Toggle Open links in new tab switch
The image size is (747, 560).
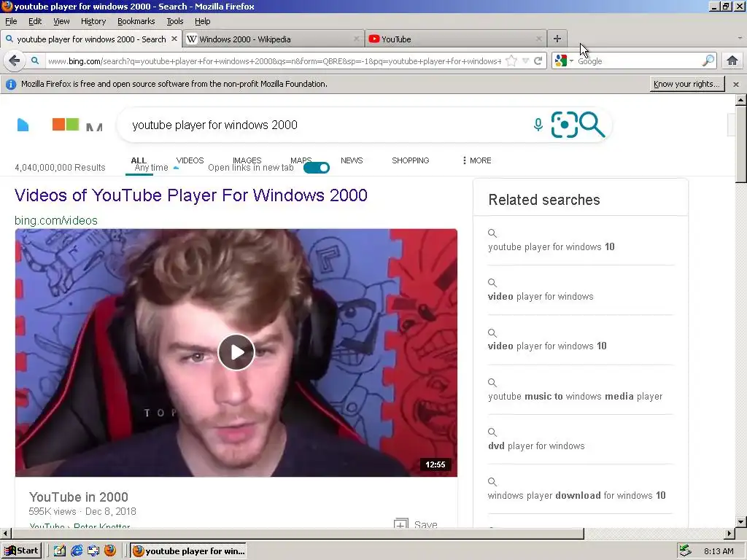pyautogui.click(x=317, y=168)
